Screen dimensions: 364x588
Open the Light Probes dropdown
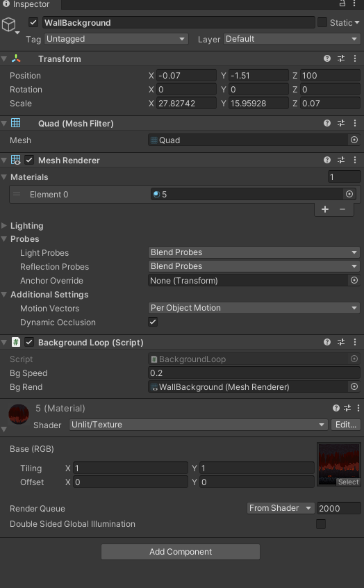[x=254, y=252]
